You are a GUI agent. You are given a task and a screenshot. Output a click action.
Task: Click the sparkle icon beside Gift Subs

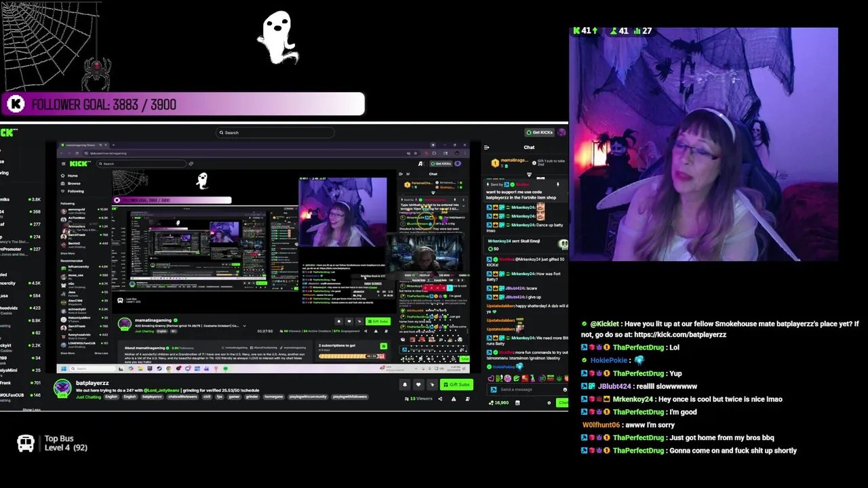tap(432, 384)
